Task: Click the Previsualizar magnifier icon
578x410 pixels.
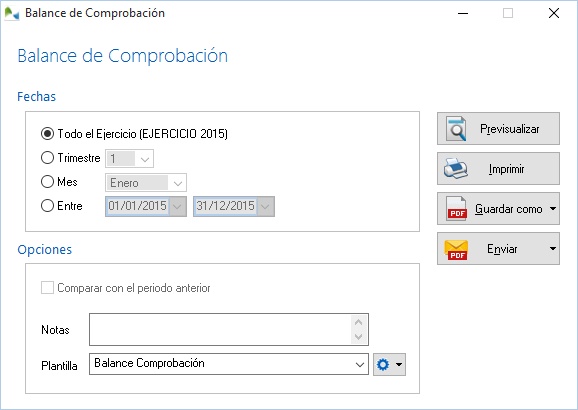Action: click(x=456, y=129)
